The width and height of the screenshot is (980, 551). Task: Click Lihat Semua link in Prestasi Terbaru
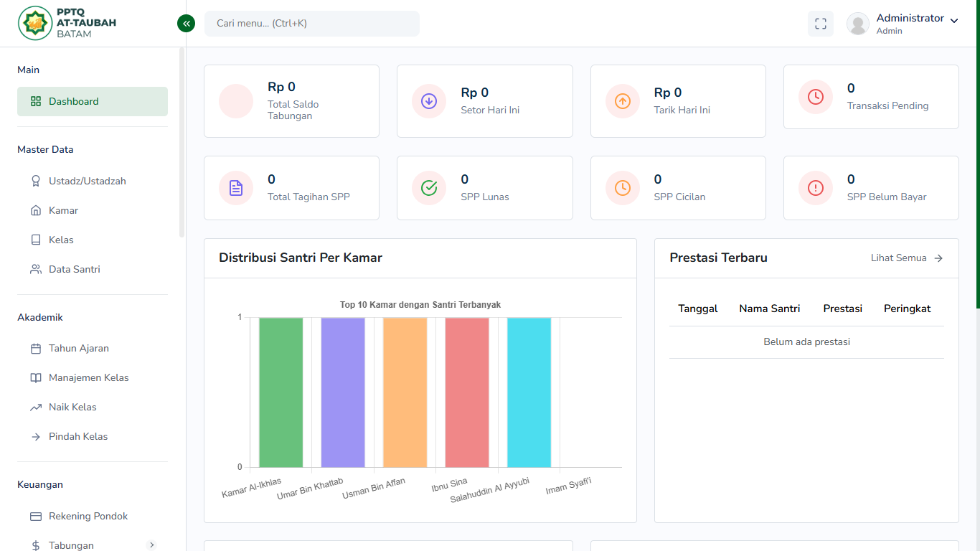pos(907,258)
